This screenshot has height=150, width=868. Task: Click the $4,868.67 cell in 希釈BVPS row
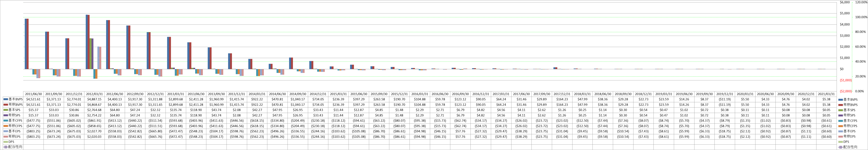point(94,105)
